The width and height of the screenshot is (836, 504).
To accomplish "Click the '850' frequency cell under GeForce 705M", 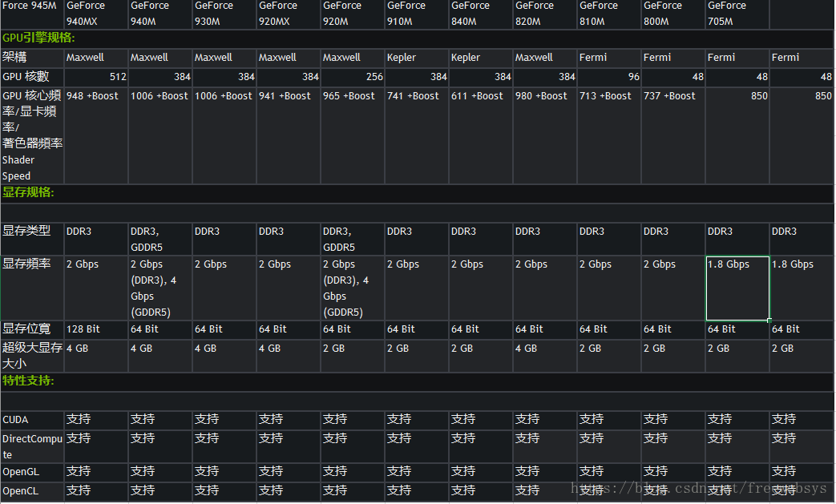I will click(737, 135).
